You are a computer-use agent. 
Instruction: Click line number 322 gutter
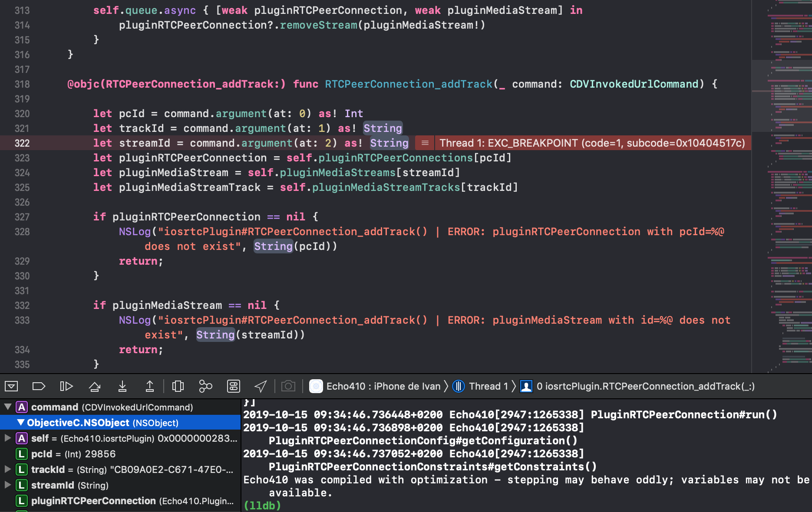click(x=22, y=143)
